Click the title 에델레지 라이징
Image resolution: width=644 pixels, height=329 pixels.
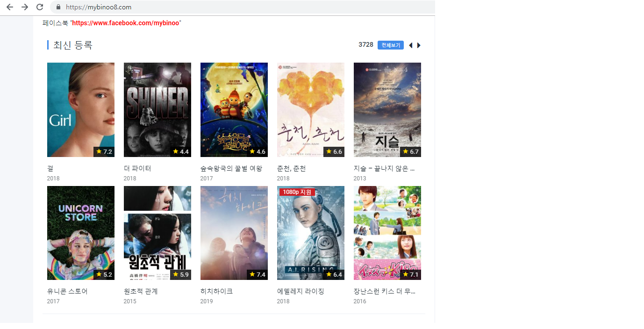pyautogui.click(x=301, y=291)
